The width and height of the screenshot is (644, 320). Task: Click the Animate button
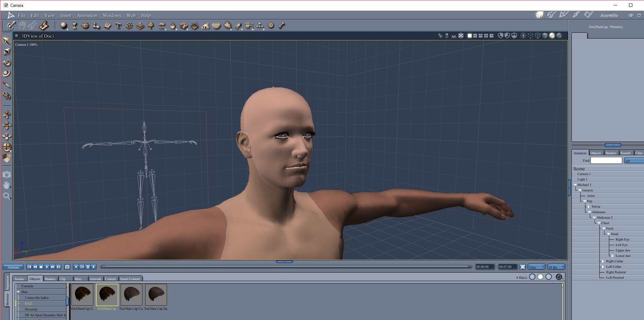point(13,267)
